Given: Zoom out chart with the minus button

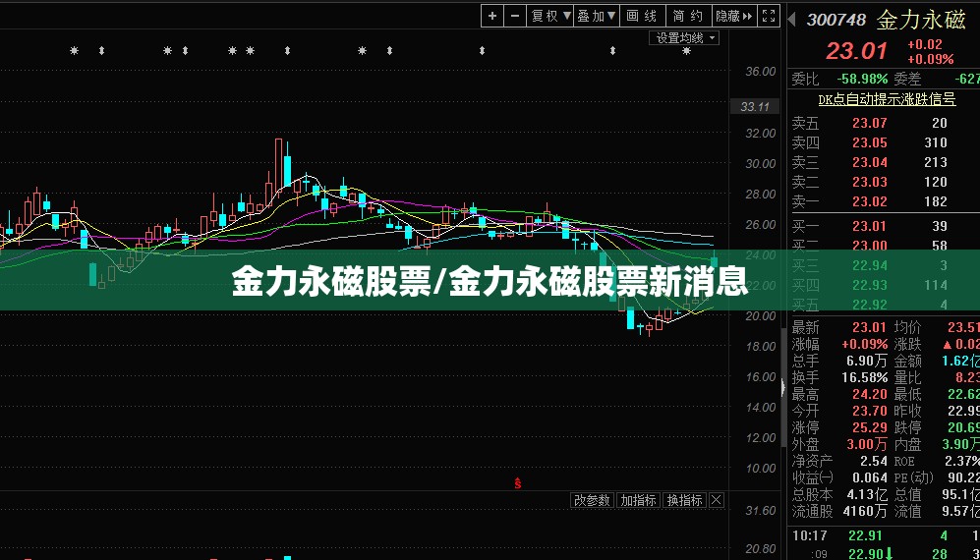Looking at the screenshot, I should click(515, 17).
